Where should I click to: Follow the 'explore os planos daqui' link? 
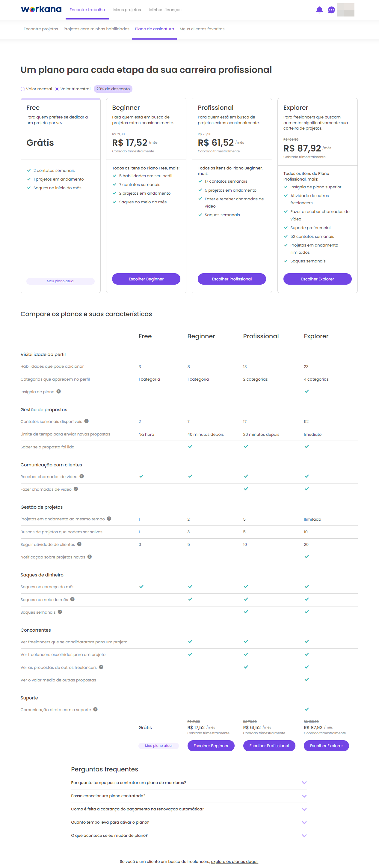click(x=235, y=861)
